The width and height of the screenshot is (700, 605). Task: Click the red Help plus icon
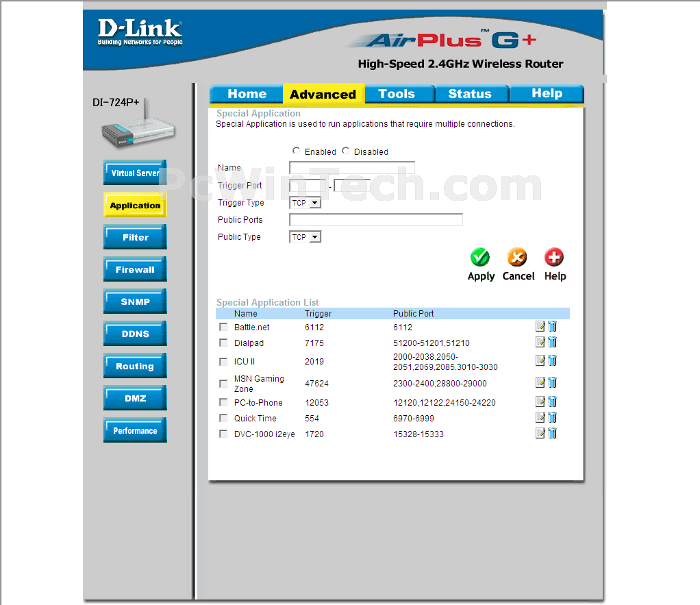tap(554, 257)
